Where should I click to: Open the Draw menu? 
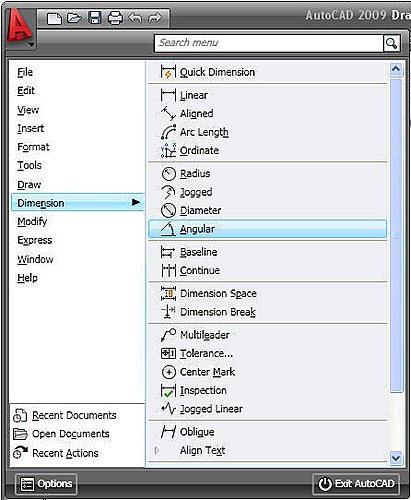click(29, 184)
